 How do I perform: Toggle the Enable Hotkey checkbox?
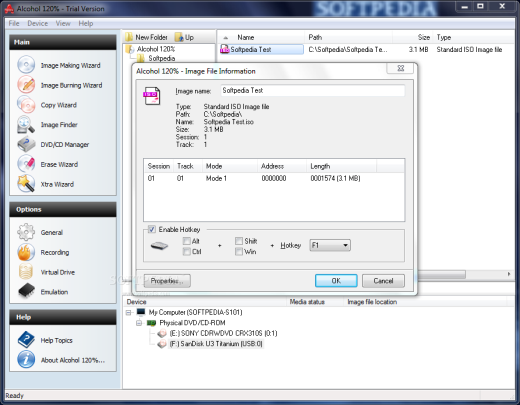(152, 229)
